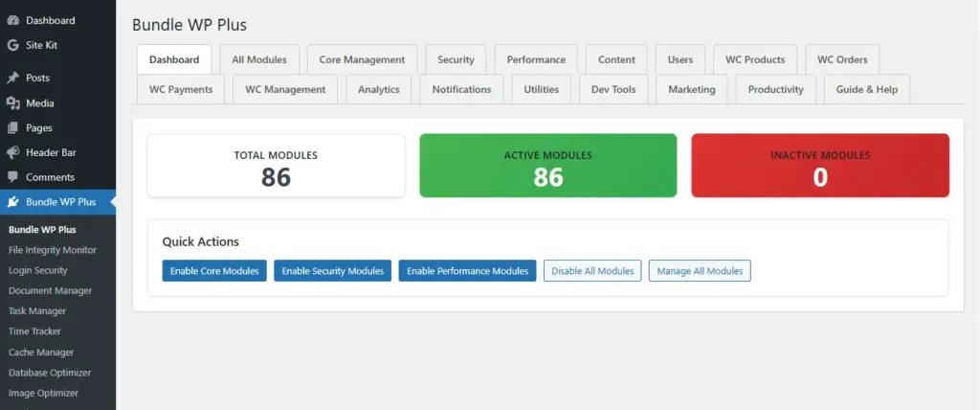Open Task Manager submenu link
This screenshot has height=410, width=980.
click(x=37, y=311)
